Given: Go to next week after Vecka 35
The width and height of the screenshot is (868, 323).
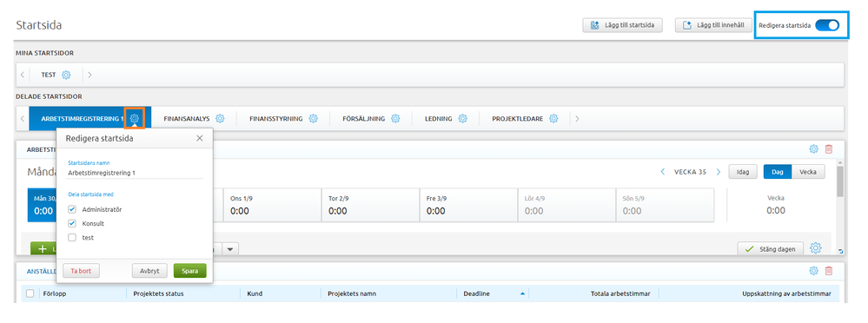Looking at the screenshot, I should [x=719, y=172].
